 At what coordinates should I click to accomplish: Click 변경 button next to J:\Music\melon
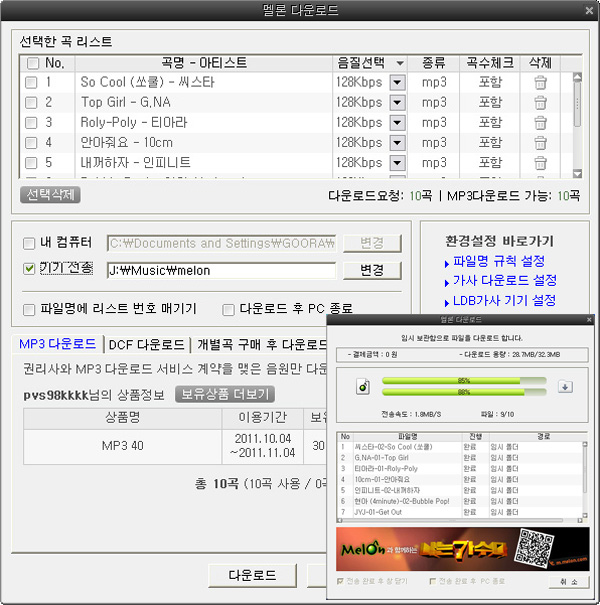point(372,270)
